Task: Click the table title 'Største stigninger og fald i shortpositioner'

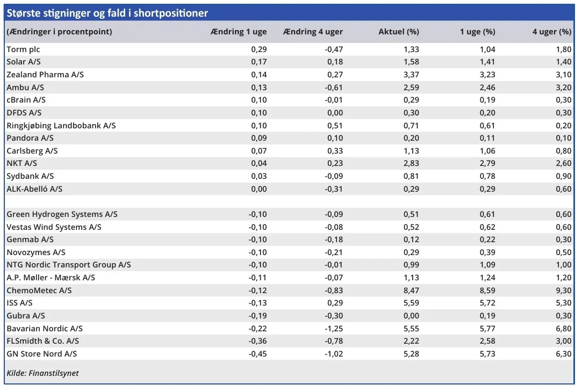Action: pyautogui.click(x=107, y=13)
